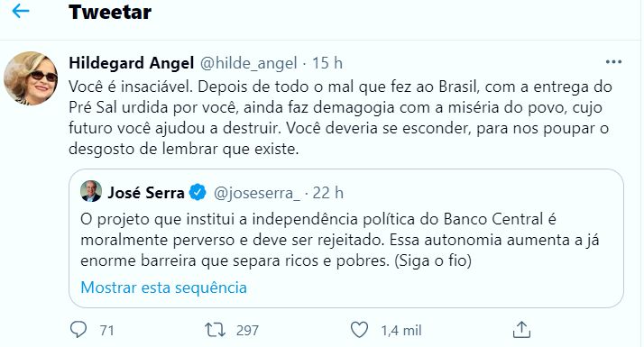
Task: Open Hildegard Angel's profile picture
Action: click(x=31, y=78)
